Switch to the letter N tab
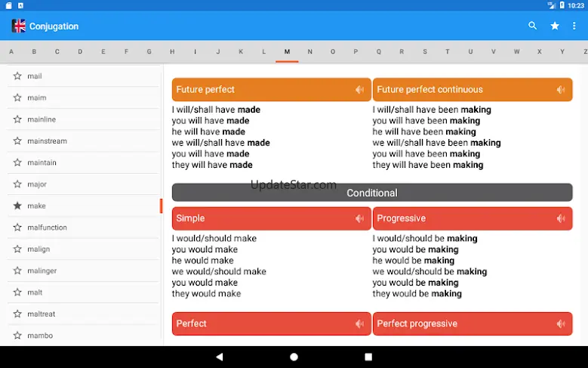 309,51
